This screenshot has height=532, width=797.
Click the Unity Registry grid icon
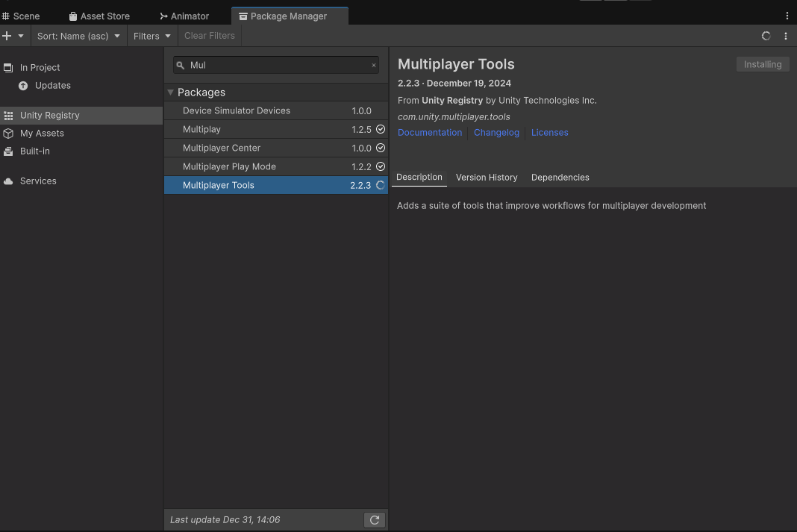point(8,116)
